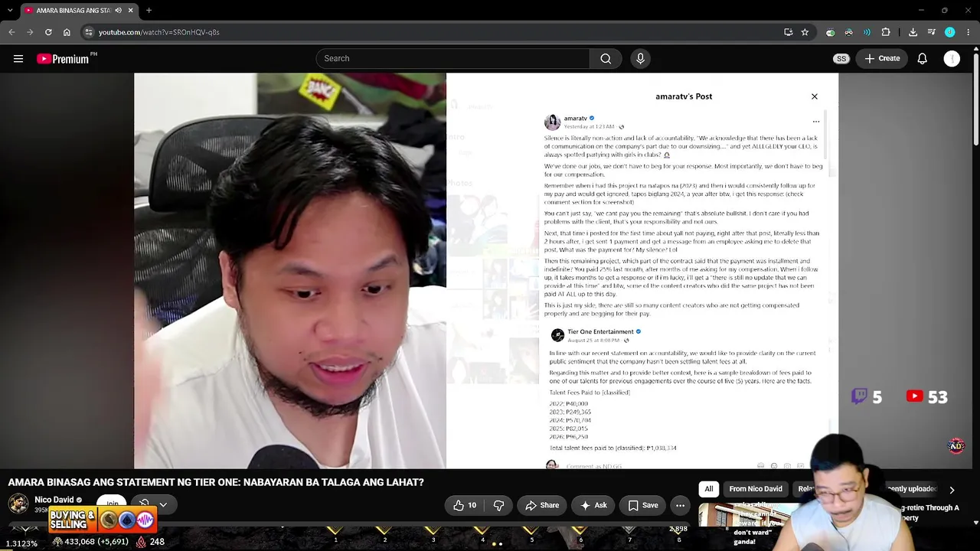
Task: Open browser downloads
Action: pyautogui.click(x=913, y=32)
